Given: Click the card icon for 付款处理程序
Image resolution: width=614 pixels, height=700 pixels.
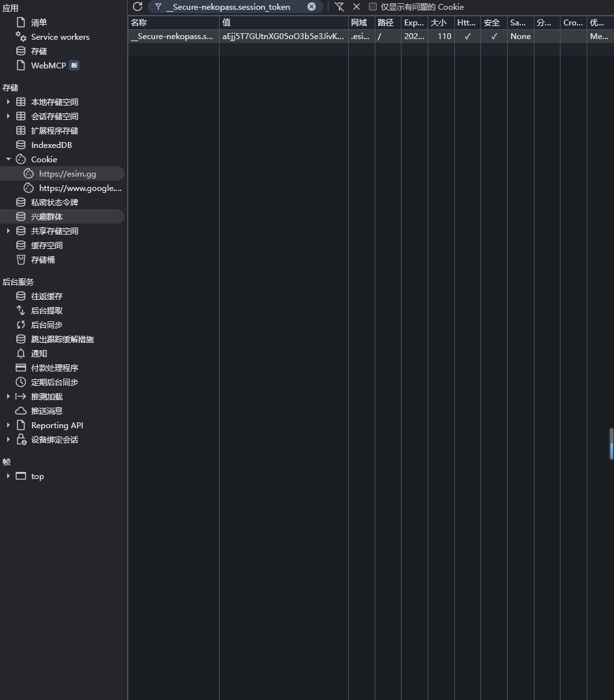Looking at the screenshot, I should tap(21, 368).
